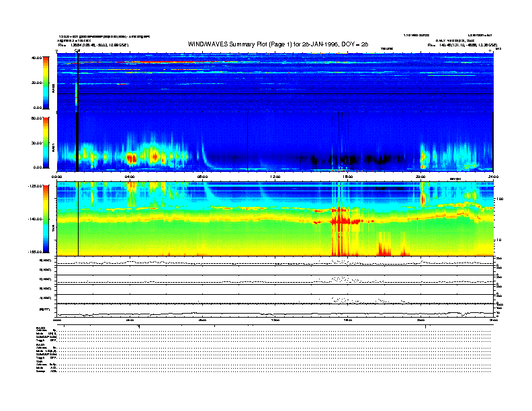Click the 00:00 tick below RAD1 panel
The image size is (532, 411).
pyautogui.click(x=56, y=177)
